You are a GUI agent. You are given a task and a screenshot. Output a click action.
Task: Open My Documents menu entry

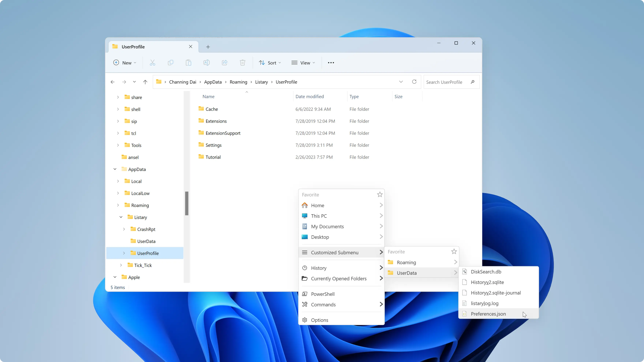point(342,226)
